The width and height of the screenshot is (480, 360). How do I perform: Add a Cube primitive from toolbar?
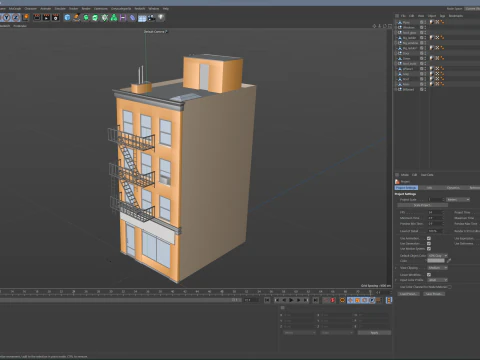[67, 17]
